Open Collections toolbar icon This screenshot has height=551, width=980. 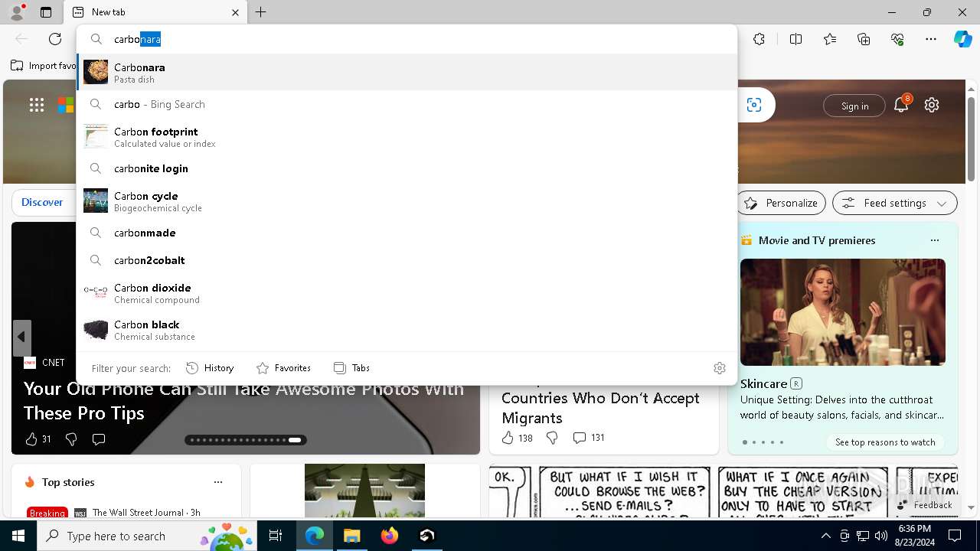pyautogui.click(x=864, y=39)
